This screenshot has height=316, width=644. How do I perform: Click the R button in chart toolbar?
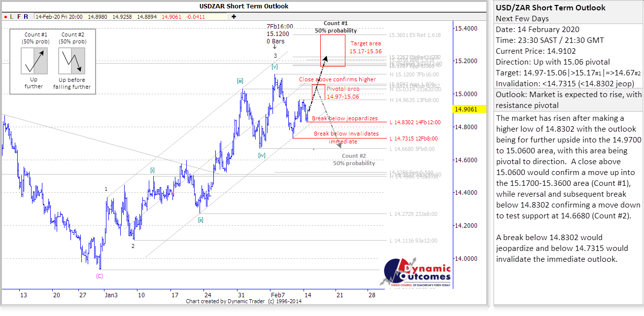(x=27, y=16)
